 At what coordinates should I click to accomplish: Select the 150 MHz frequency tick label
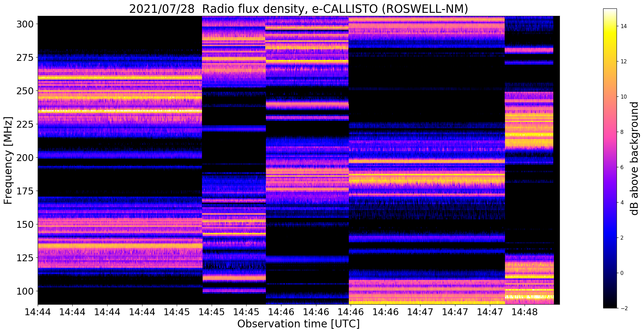(26, 224)
